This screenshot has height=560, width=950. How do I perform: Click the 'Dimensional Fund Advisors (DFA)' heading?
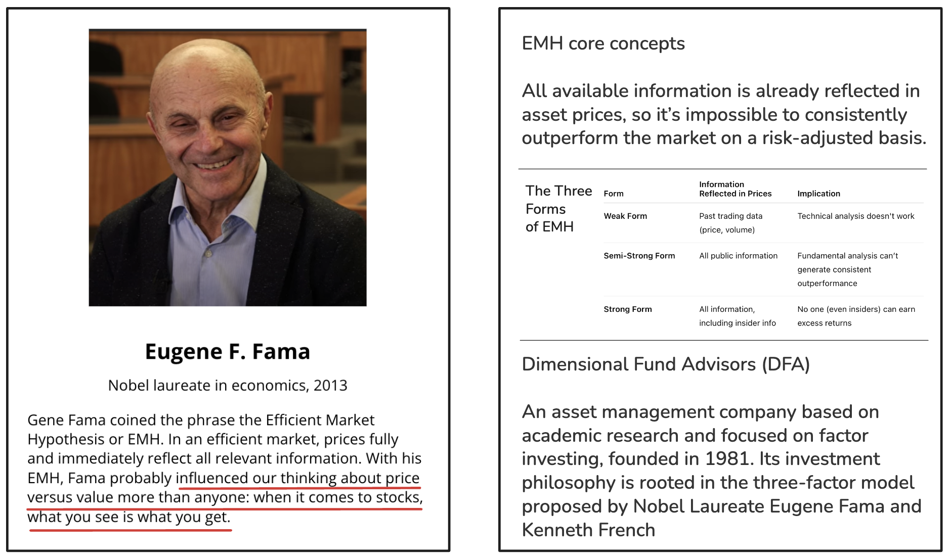665,364
